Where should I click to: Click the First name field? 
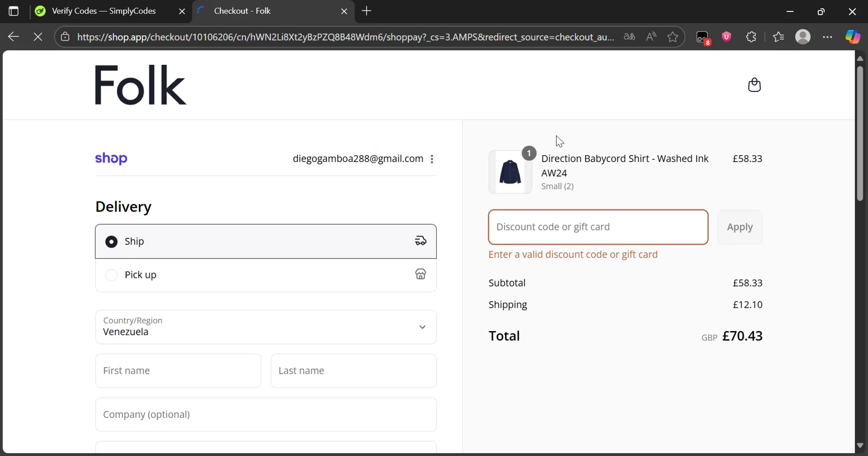178,371
